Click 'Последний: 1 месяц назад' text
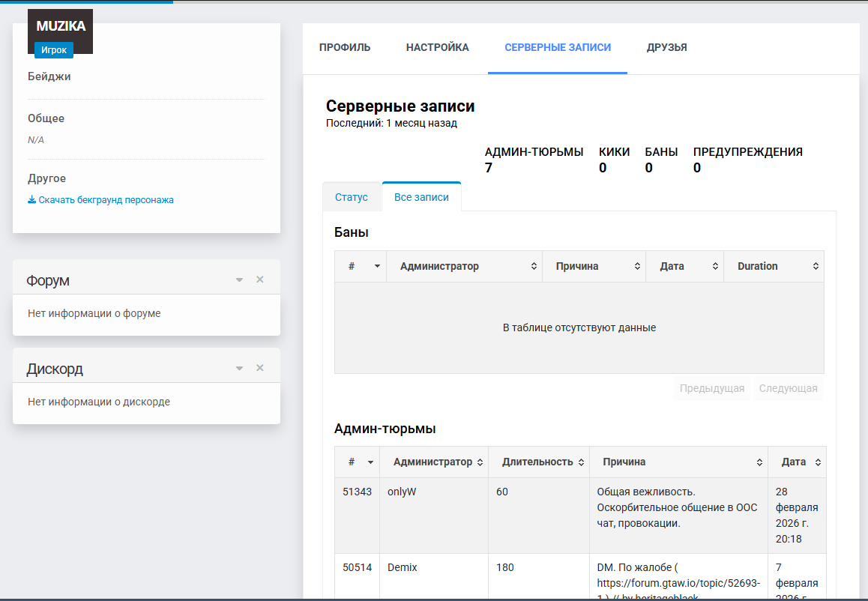868x601 pixels. (x=391, y=124)
